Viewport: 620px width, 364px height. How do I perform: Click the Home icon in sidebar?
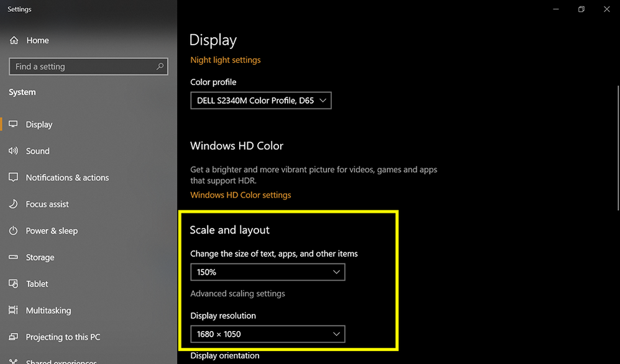point(14,40)
